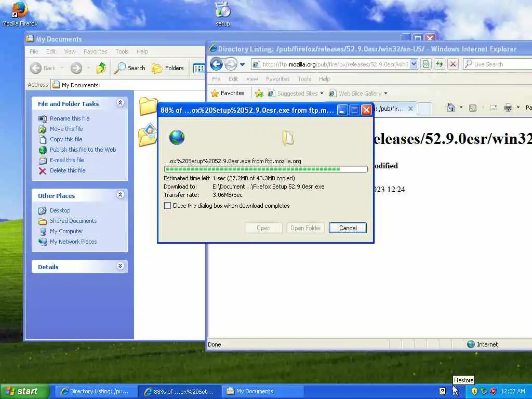Select the top folder in My Documents
Image resolution: width=532 pixels, height=399 pixels.
click(x=148, y=106)
